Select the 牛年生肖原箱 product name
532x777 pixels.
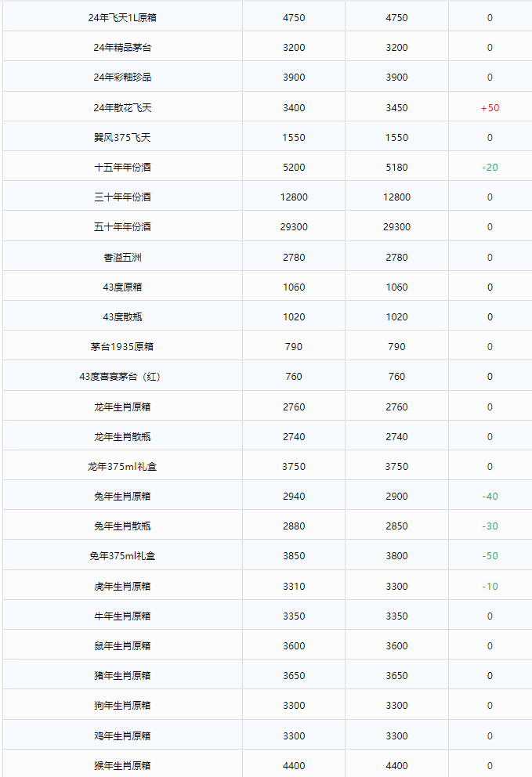point(122,616)
